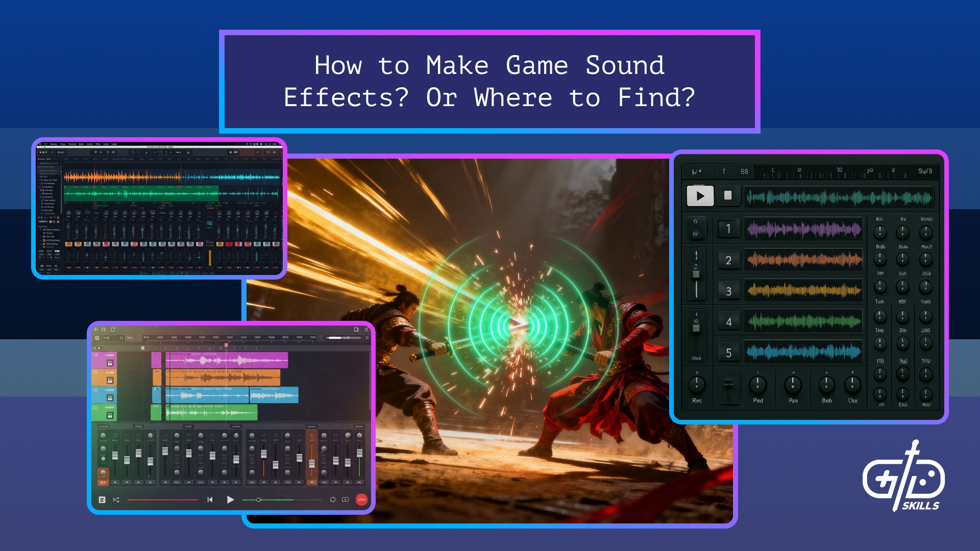The image size is (980, 551).
Task: Click the home icon at the ruler's right end
Action: click(367, 338)
